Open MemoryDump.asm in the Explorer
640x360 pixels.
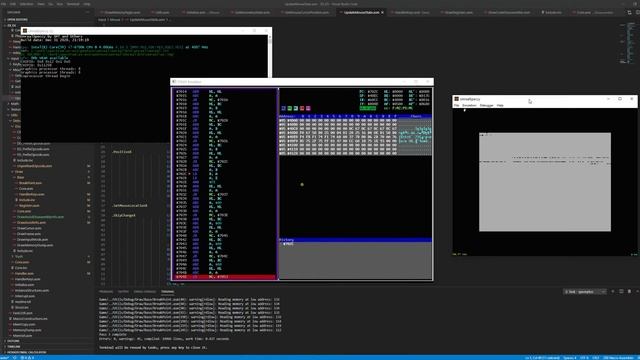coord(27,330)
